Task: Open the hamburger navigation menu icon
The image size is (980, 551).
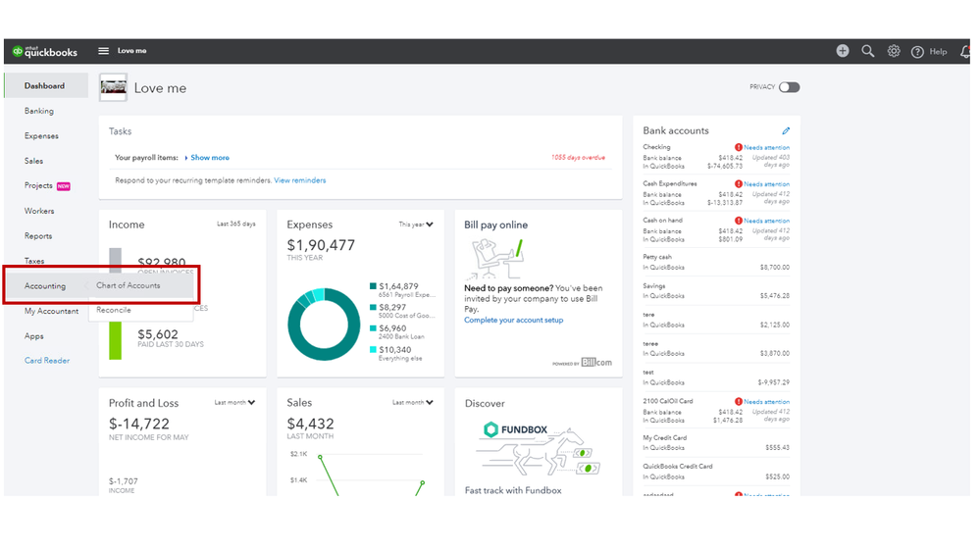Action: click(x=104, y=51)
